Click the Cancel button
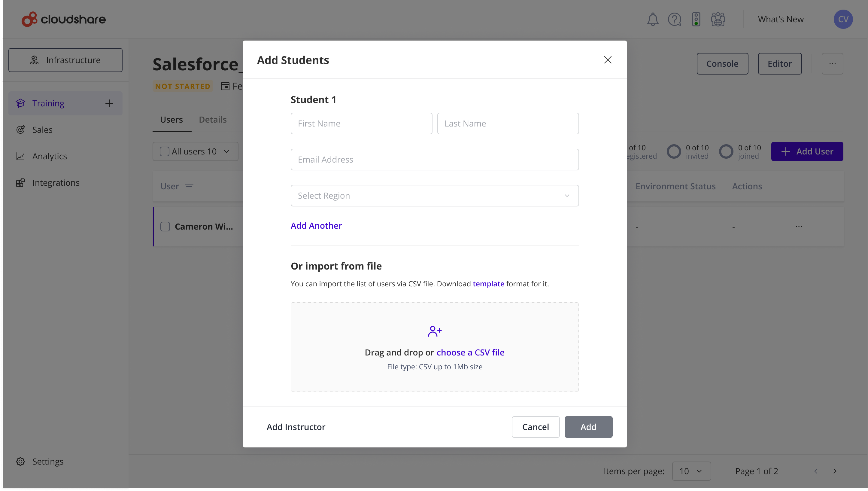The width and height of the screenshot is (868, 491). [x=536, y=427]
